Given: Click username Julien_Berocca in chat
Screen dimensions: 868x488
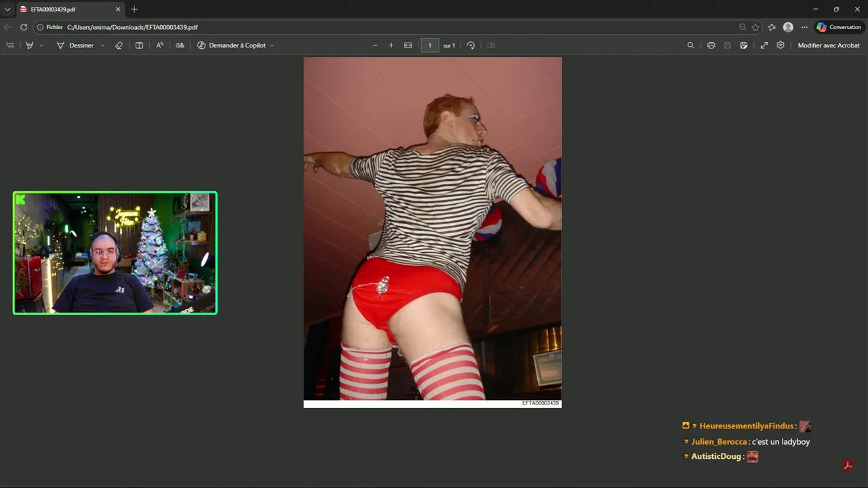Looking at the screenshot, I should 719,442.
